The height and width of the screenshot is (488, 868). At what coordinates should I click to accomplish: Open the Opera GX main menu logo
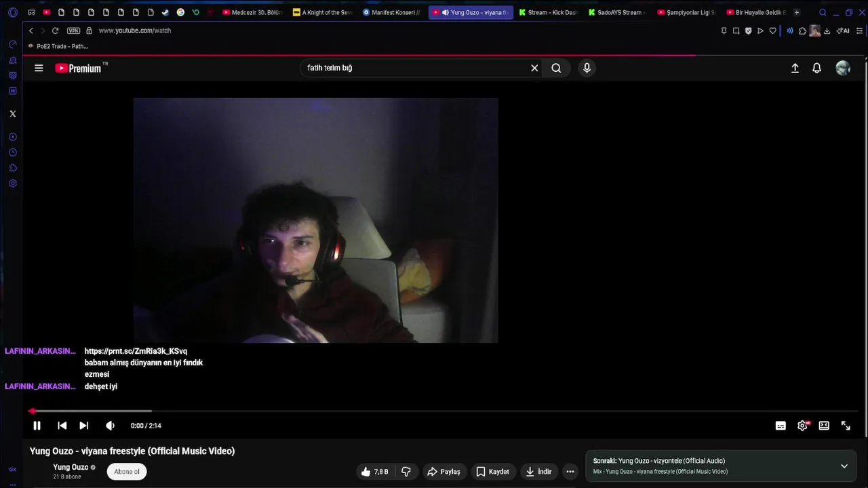13,12
